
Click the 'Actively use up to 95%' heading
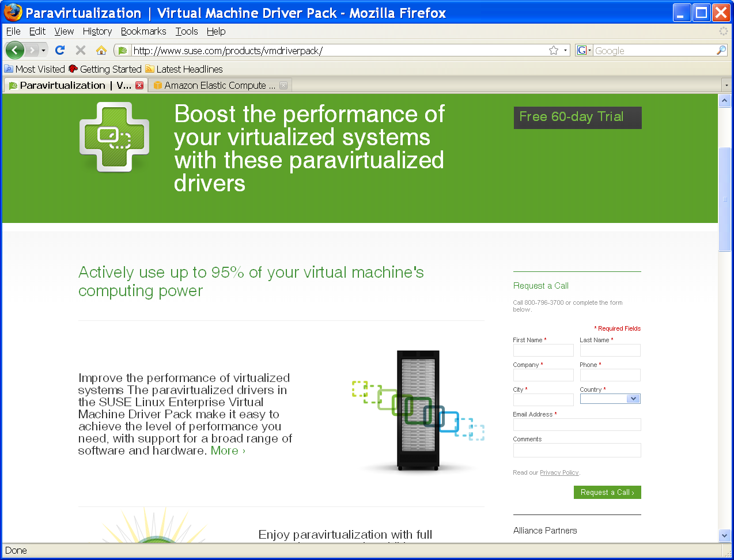(x=251, y=281)
